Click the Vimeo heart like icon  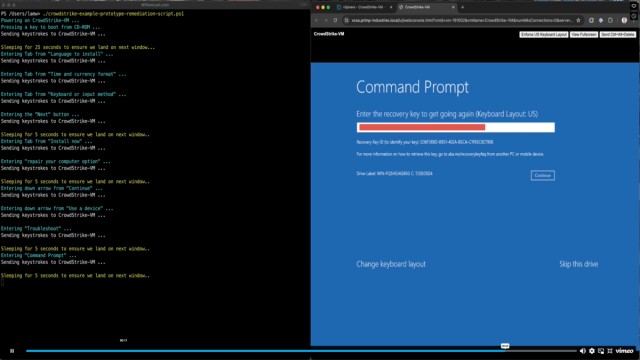click(634, 6)
